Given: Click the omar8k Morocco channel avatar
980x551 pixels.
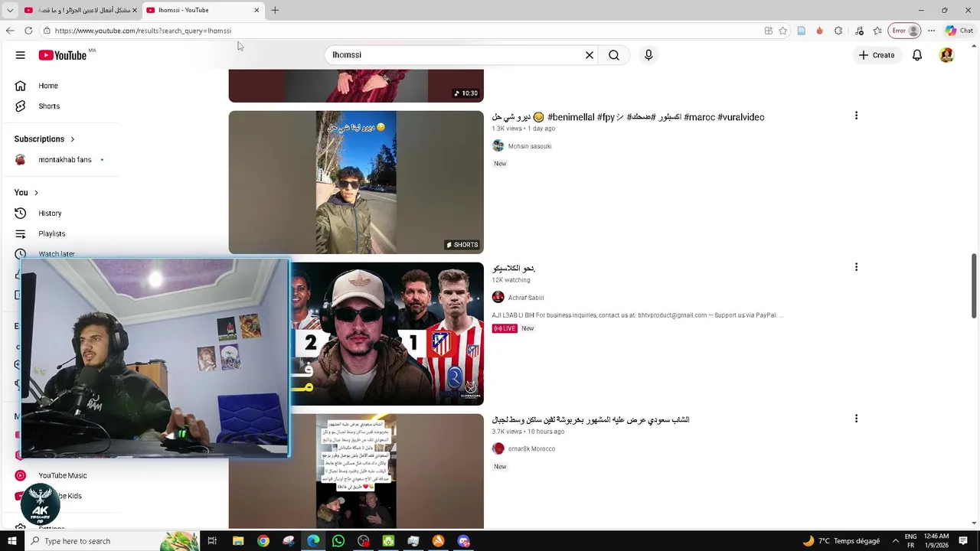Looking at the screenshot, I should click(x=498, y=449).
